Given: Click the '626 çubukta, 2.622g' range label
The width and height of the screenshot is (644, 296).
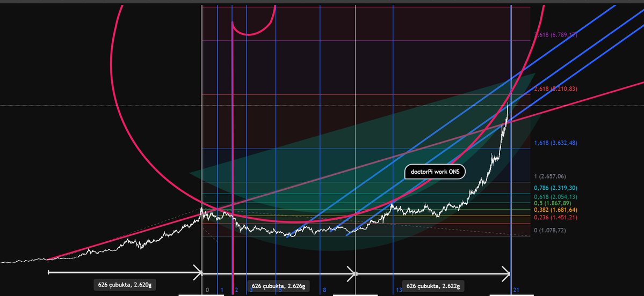Looking at the screenshot, I should click(433, 285).
